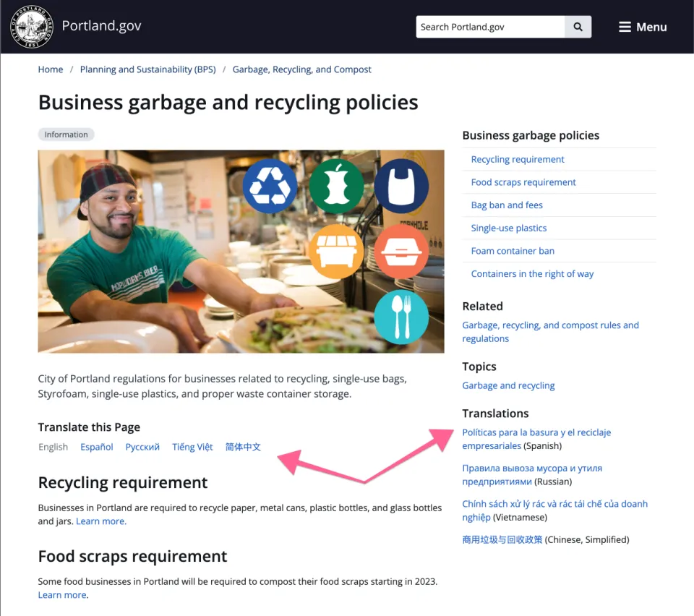
Task: Click the search magnifying glass icon
Action: (x=578, y=26)
